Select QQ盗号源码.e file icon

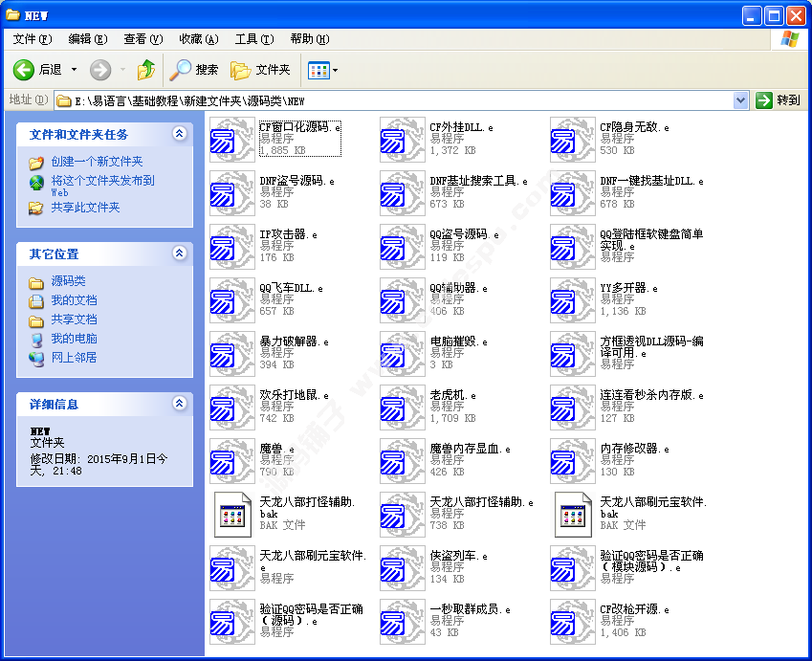pyautogui.click(x=403, y=247)
